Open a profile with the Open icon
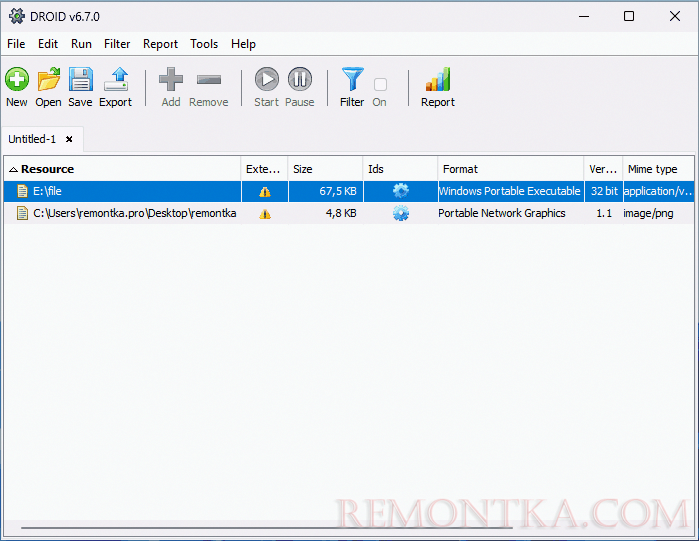 pyautogui.click(x=49, y=79)
